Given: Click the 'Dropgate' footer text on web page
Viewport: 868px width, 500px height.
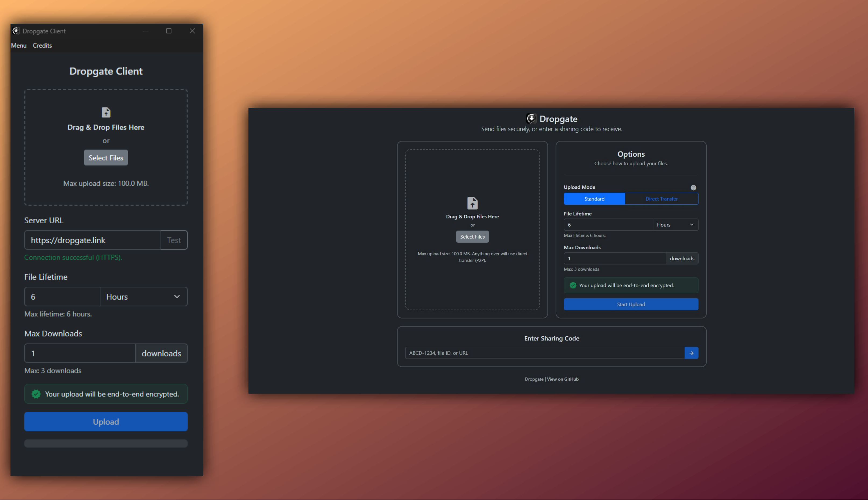Looking at the screenshot, I should tap(534, 379).
